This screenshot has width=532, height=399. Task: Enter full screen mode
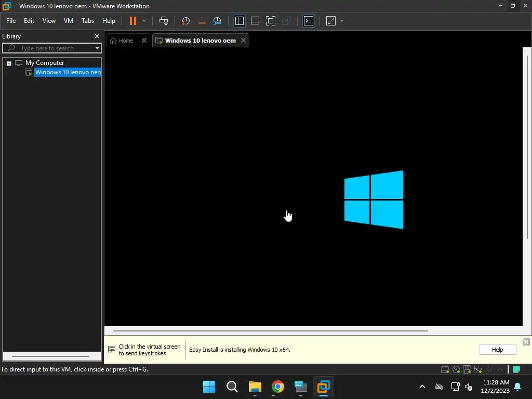pos(270,21)
